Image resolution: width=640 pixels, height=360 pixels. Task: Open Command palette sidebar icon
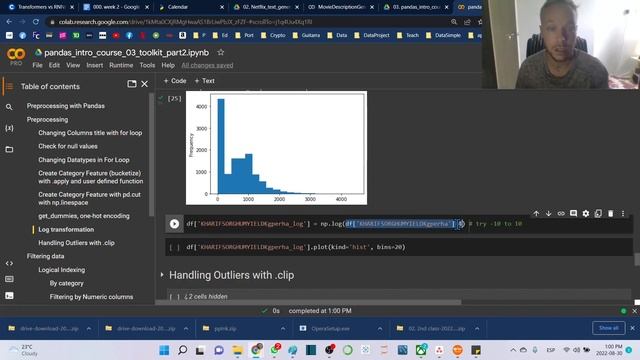point(9,279)
